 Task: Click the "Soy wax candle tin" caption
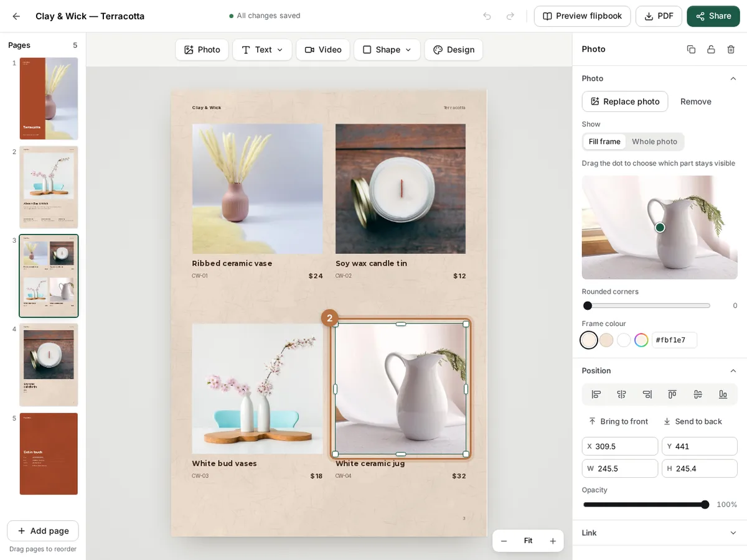(x=371, y=263)
